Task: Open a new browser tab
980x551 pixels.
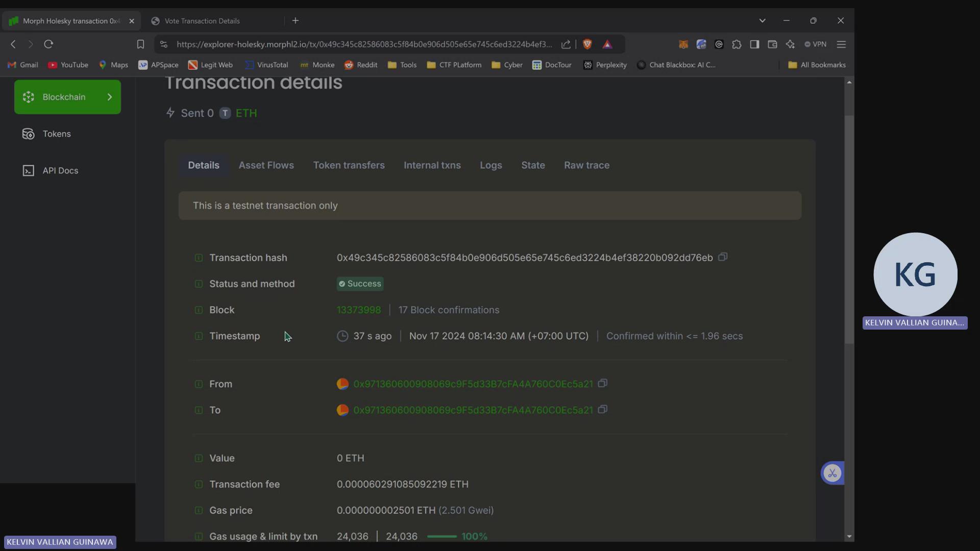Action: (296, 21)
